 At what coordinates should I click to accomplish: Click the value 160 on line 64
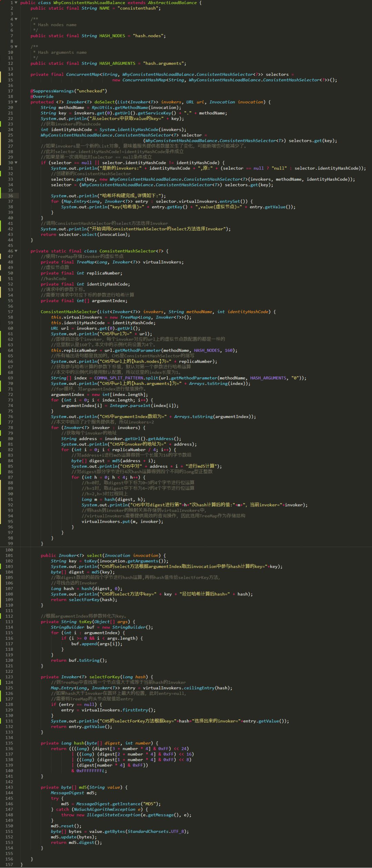229,350
